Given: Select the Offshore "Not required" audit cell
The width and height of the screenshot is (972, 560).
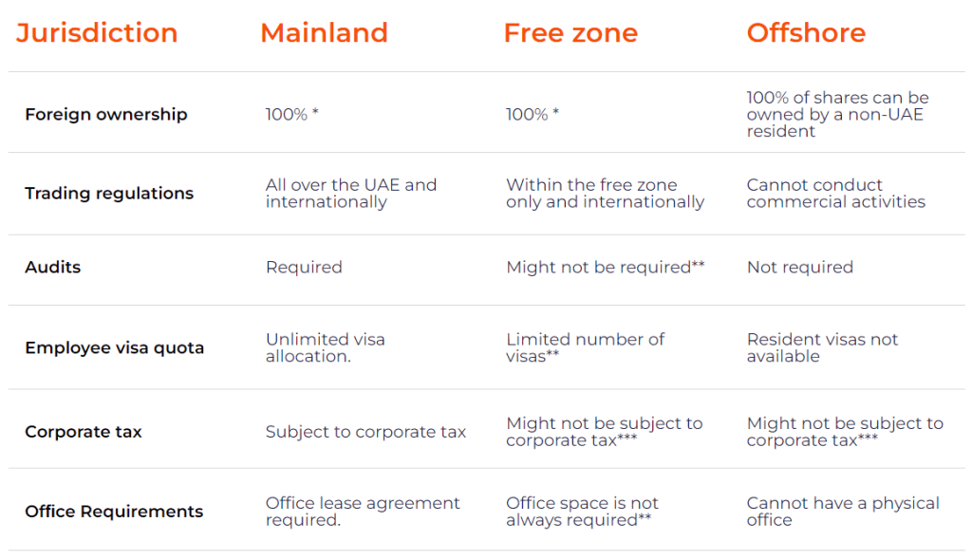Looking at the screenshot, I should click(x=799, y=268).
